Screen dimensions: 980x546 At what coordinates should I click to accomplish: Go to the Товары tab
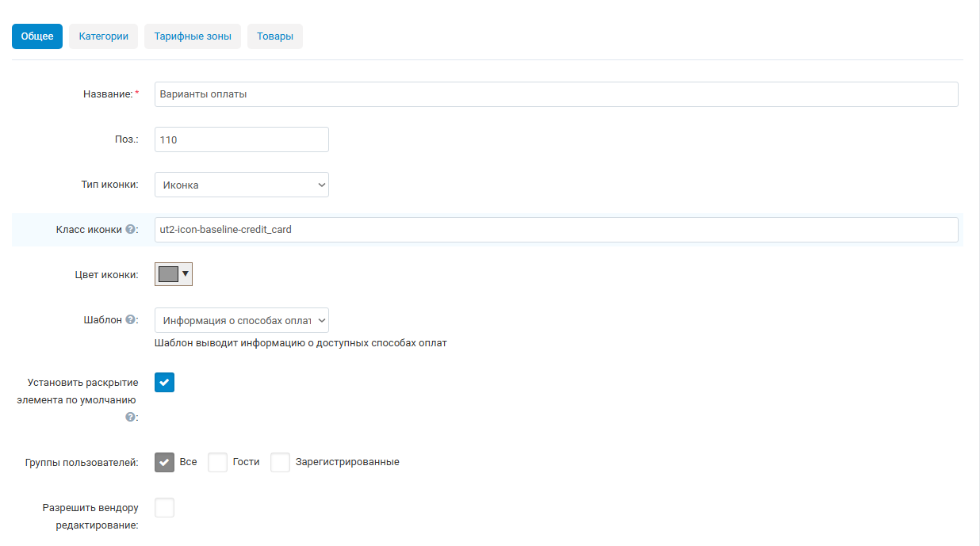(x=274, y=36)
